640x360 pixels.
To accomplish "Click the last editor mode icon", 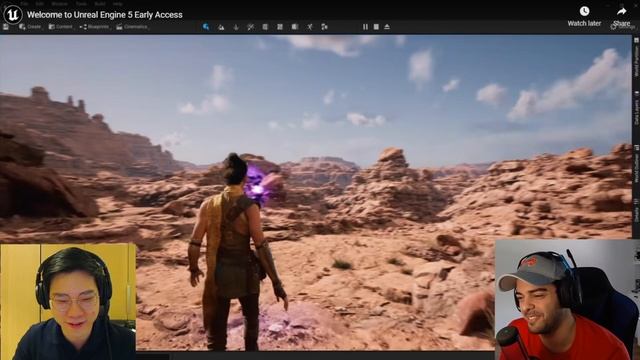I will tap(324, 27).
